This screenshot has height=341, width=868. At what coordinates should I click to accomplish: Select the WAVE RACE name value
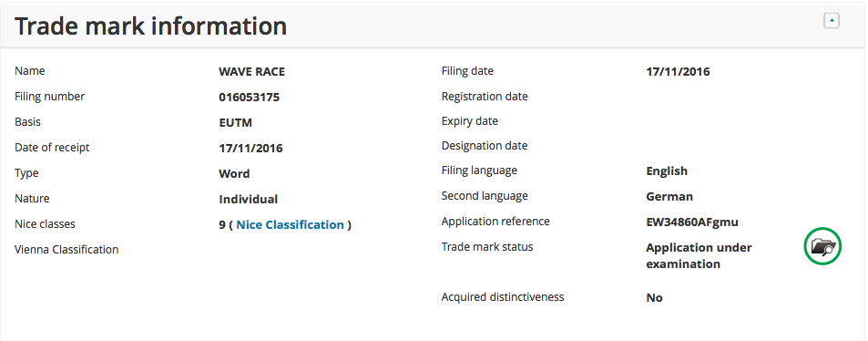(x=252, y=72)
